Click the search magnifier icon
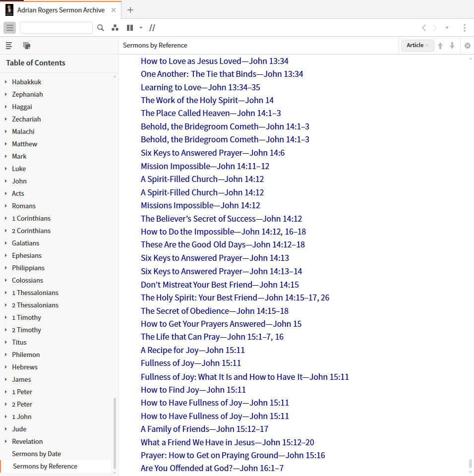 [x=101, y=28]
